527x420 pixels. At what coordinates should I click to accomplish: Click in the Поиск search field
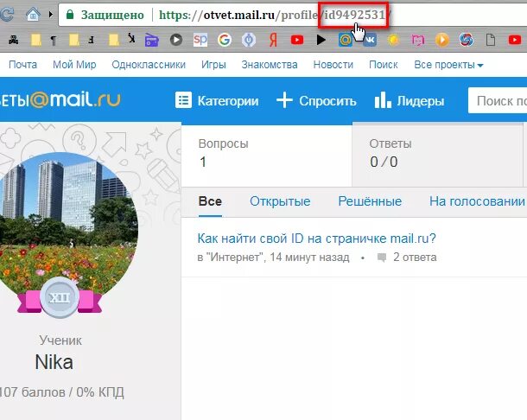point(498,100)
